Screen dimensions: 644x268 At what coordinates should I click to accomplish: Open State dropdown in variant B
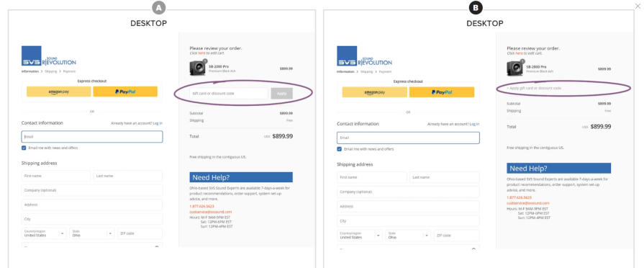[x=408, y=236]
